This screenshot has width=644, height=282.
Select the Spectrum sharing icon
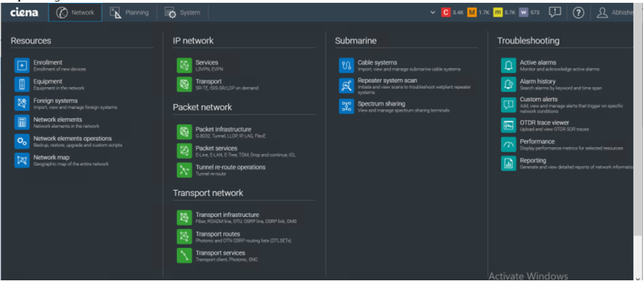[x=347, y=106]
